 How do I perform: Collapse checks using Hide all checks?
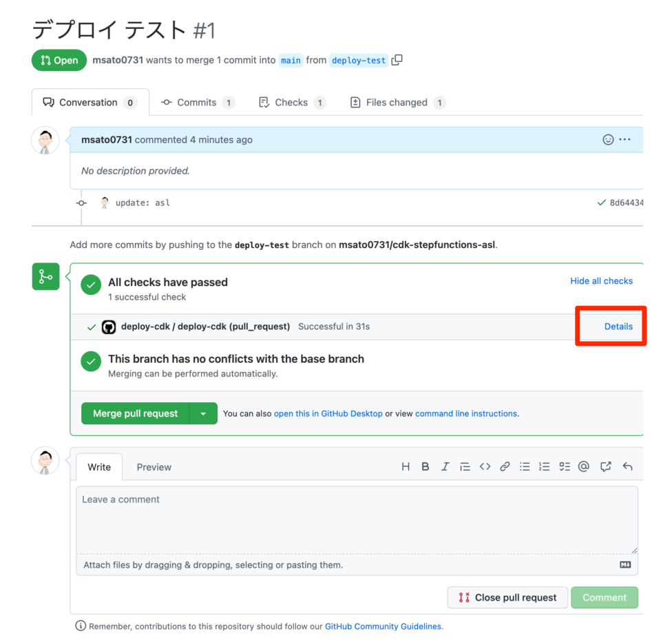point(601,281)
